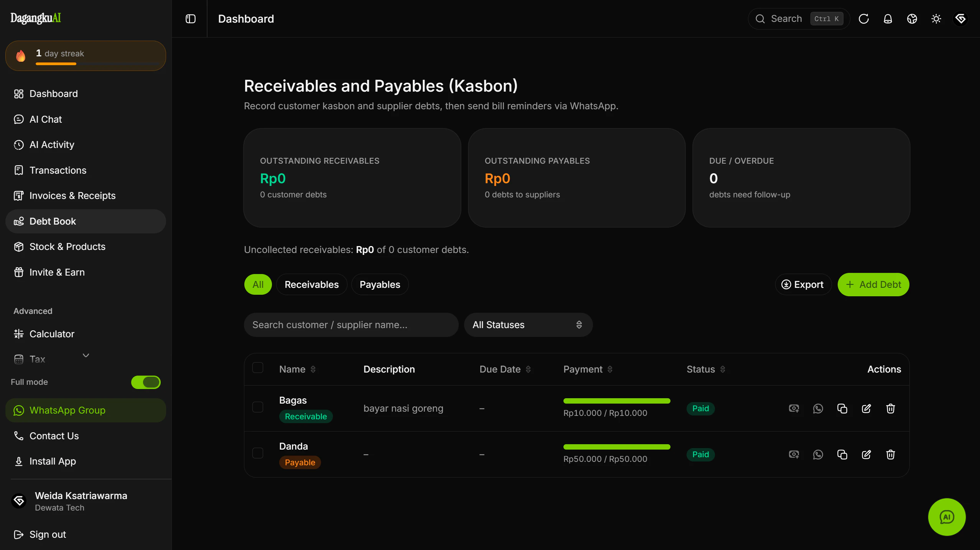
Task: Click the Outstanding Receivables card
Action: [x=352, y=178]
